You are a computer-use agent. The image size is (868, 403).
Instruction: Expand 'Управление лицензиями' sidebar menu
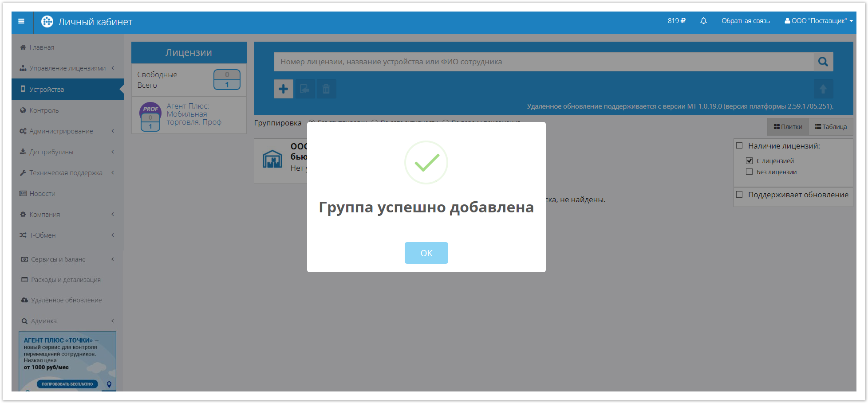(x=67, y=68)
